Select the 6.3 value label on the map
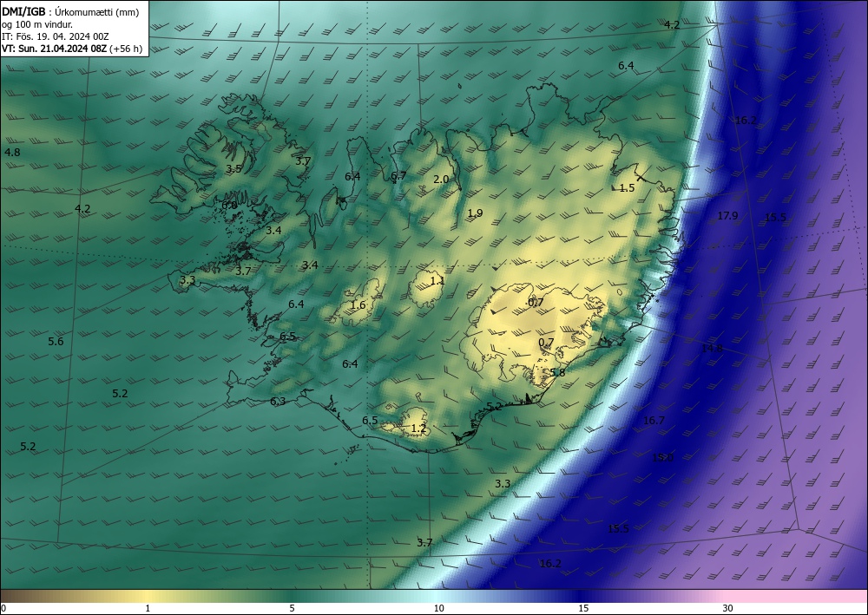Viewport: 868px width, 615px height. [278, 401]
